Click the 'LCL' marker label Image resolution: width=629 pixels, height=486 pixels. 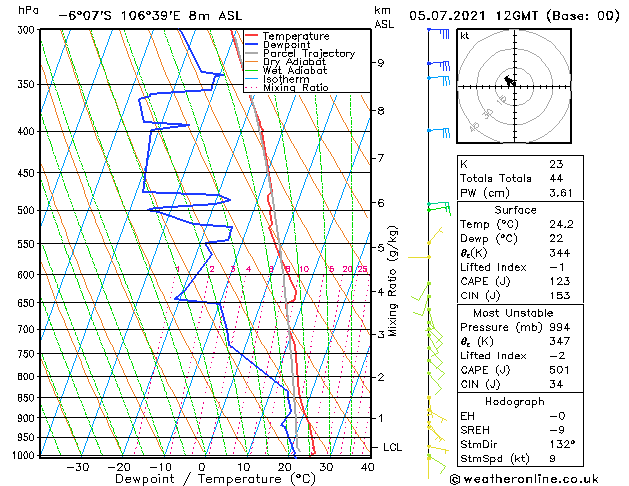click(x=392, y=448)
